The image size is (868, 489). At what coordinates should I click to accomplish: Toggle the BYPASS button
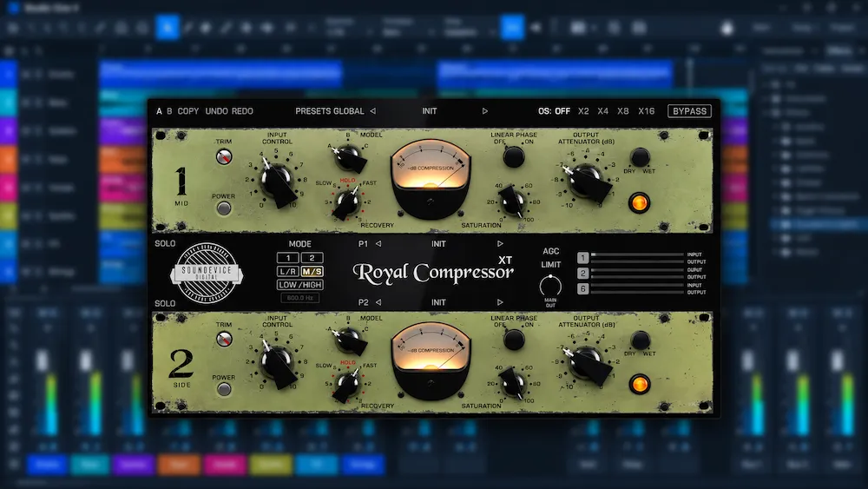(689, 111)
